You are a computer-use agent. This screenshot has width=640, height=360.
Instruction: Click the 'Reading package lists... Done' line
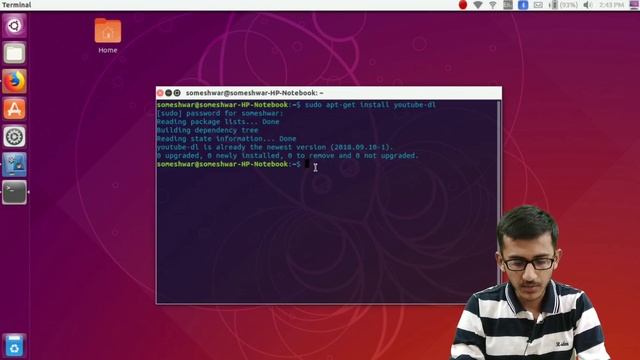(x=218, y=122)
